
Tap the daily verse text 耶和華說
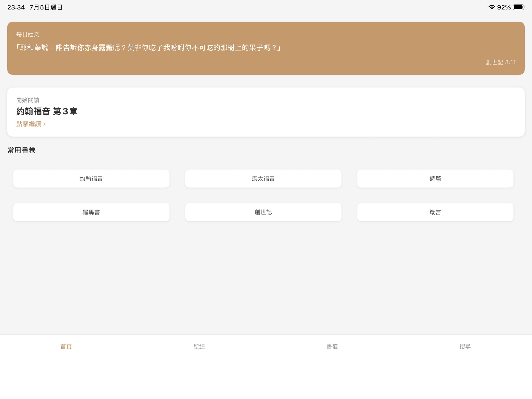coord(148,48)
